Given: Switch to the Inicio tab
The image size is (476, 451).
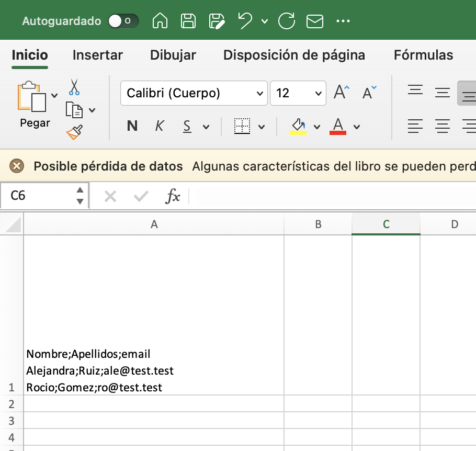Looking at the screenshot, I should pos(30,55).
